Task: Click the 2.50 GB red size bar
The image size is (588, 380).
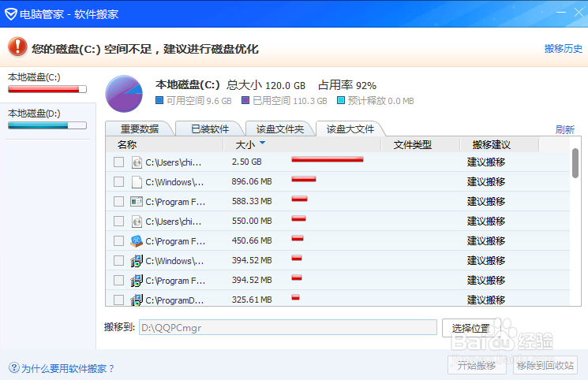Action: [328, 159]
